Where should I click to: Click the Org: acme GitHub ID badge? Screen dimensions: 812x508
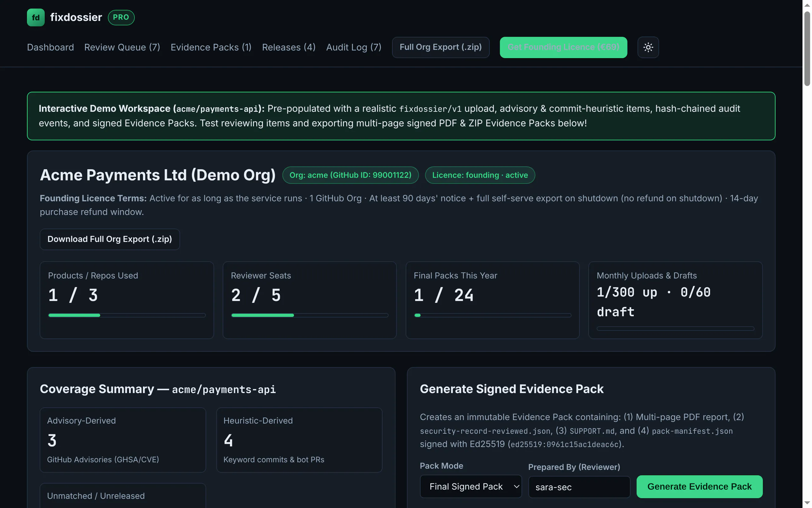(x=350, y=175)
